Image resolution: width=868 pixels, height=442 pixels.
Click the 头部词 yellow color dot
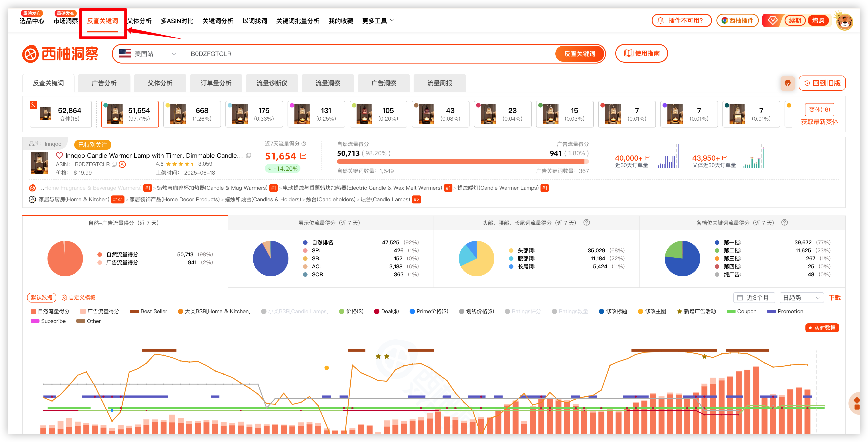[511, 250]
